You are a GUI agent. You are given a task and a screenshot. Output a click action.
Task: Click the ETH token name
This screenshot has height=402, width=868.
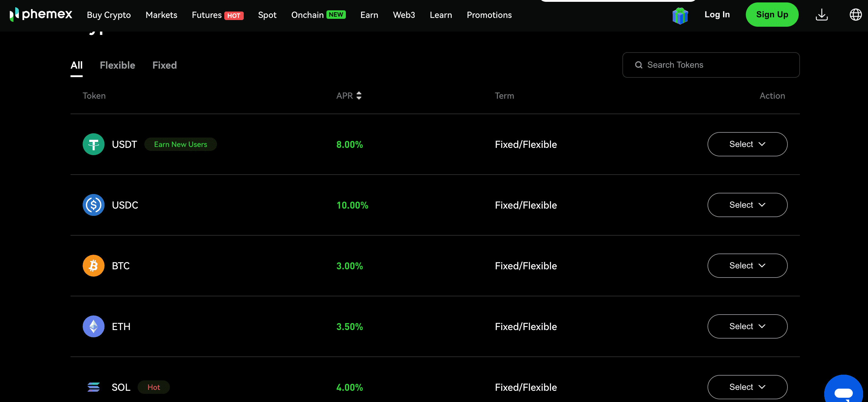point(121,326)
